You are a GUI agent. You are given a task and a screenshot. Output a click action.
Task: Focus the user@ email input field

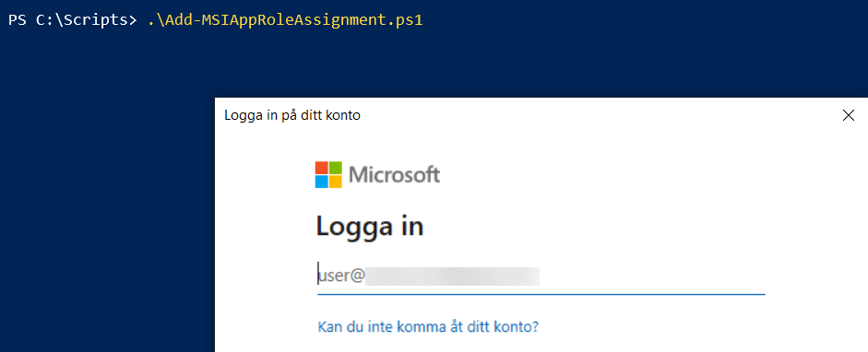point(541,276)
